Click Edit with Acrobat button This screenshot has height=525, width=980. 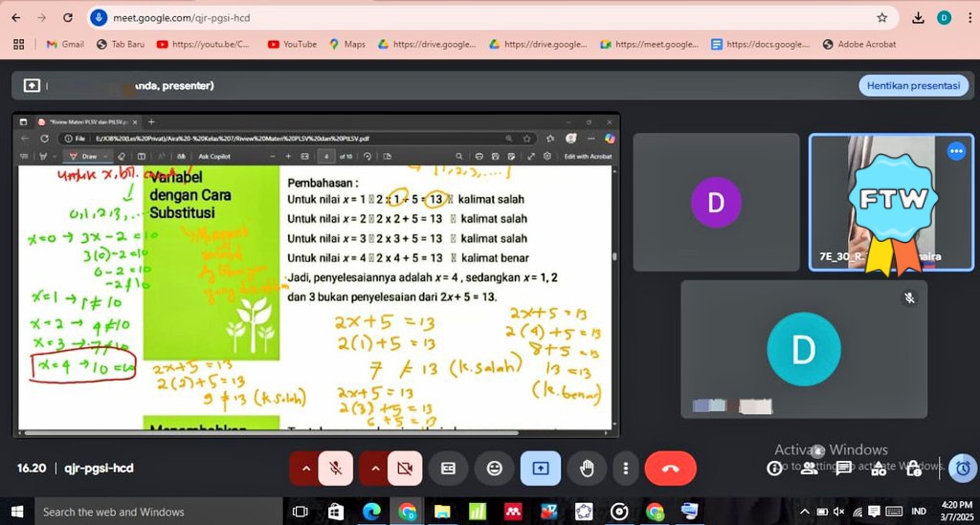(x=589, y=156)
